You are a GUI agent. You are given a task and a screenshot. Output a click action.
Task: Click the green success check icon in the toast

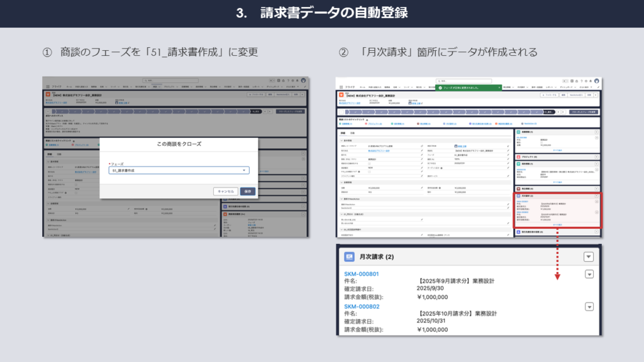pos(441,88)
